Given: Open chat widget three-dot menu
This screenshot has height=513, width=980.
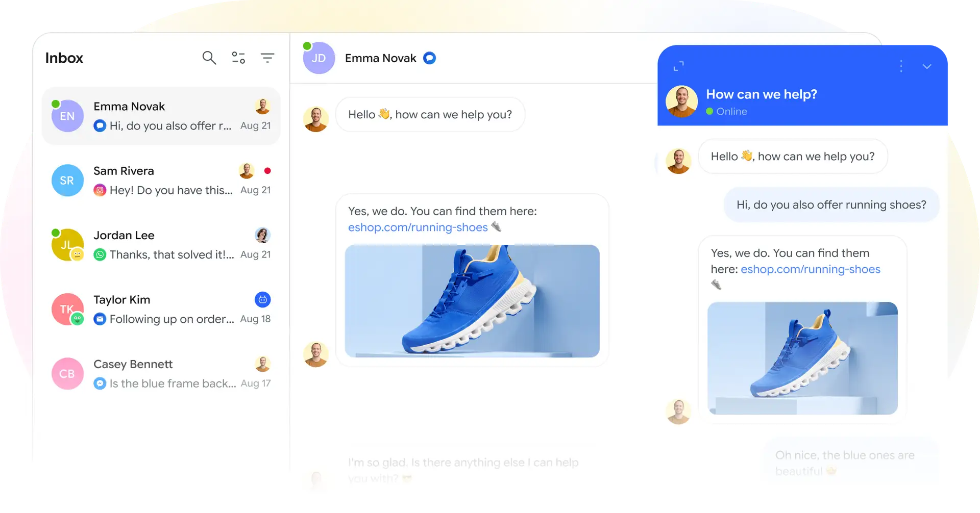Looking at the screenshot, I should pos(901,66).
